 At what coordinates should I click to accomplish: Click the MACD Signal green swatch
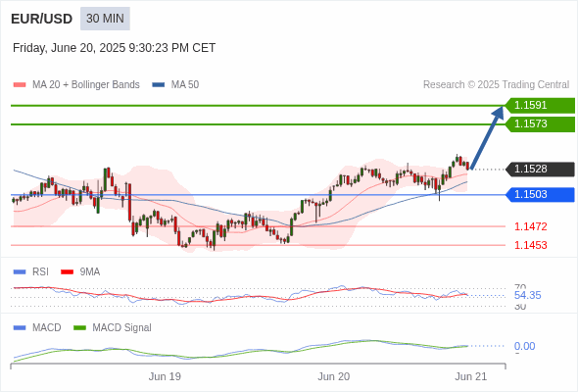click(79, 328)
